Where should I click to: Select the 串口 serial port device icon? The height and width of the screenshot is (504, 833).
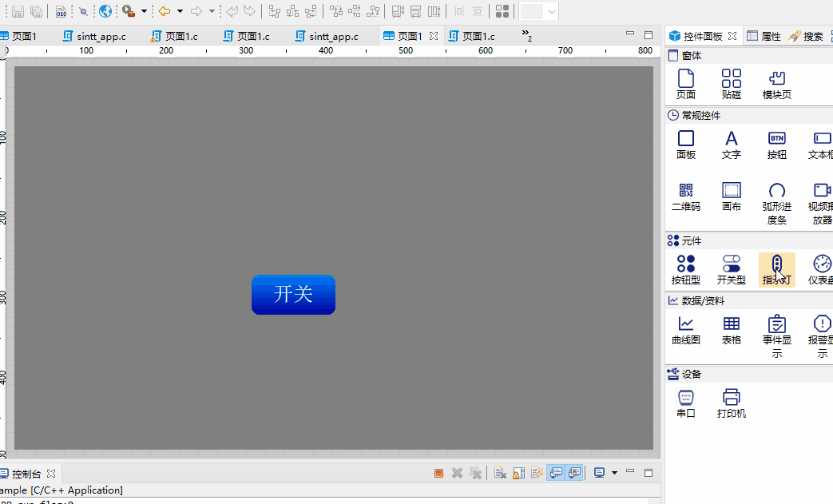click(x=685, y=403)
